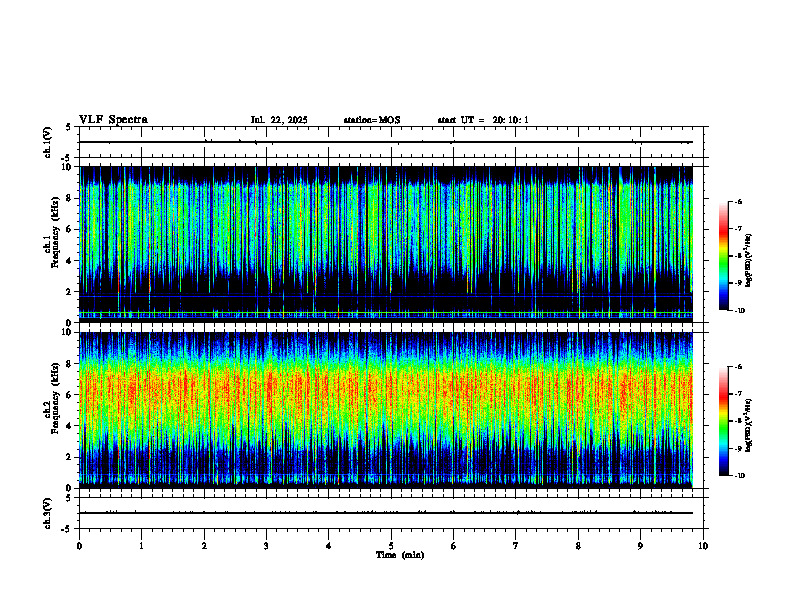Click the "ch.3(V)" waveform axis label
This screenshot has height=612, width=792.
[47, 513]
